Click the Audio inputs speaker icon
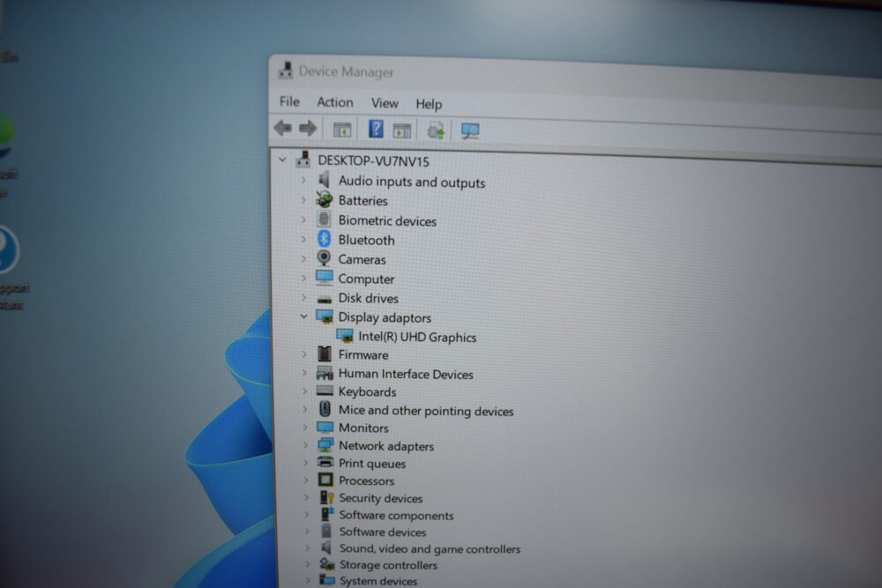882x588 pixels. tap(324, 180)
